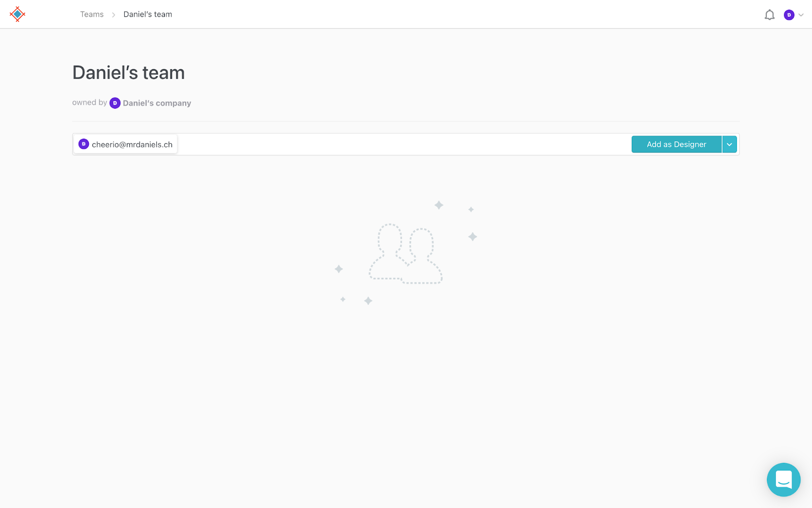Go to Teams in the breadcrumb
The image size is (812, 508).
tap(92, 14)
